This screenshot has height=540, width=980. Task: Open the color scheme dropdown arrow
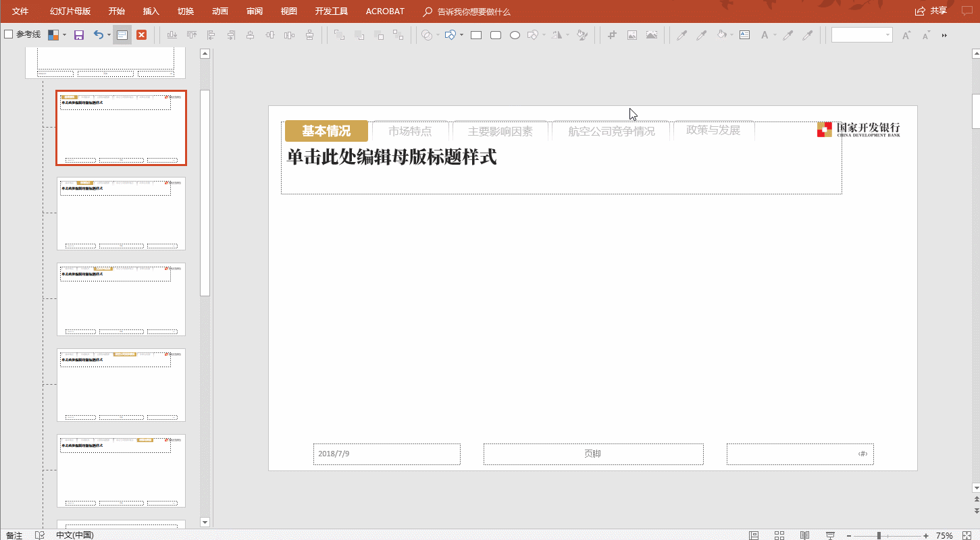[64, 35]
